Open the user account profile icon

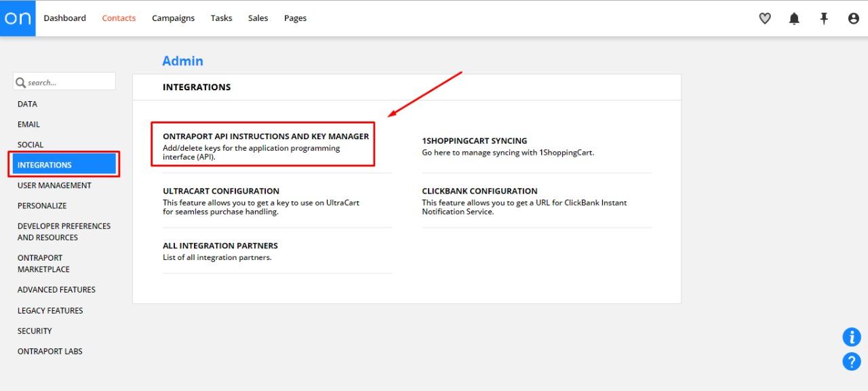tap(854, 18)
